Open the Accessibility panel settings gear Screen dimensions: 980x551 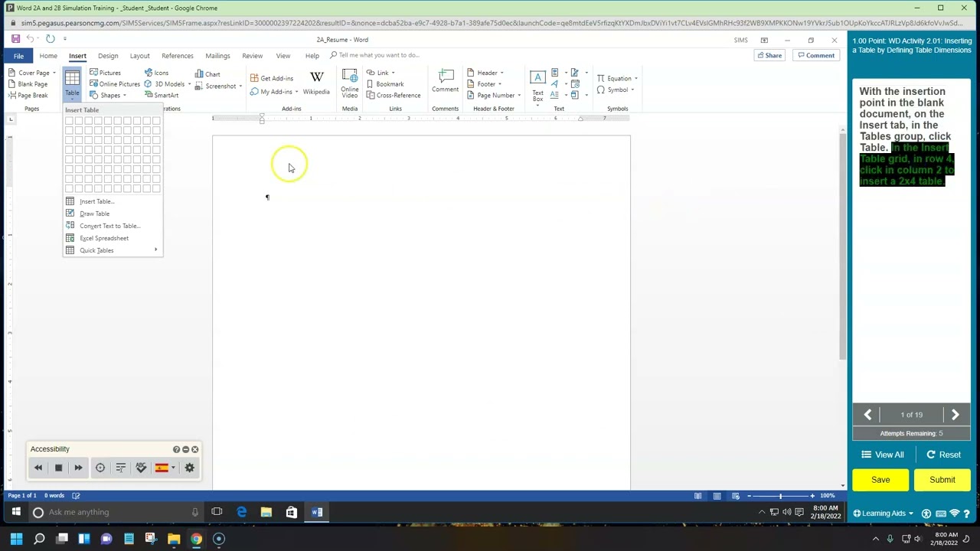coord(190,468)
